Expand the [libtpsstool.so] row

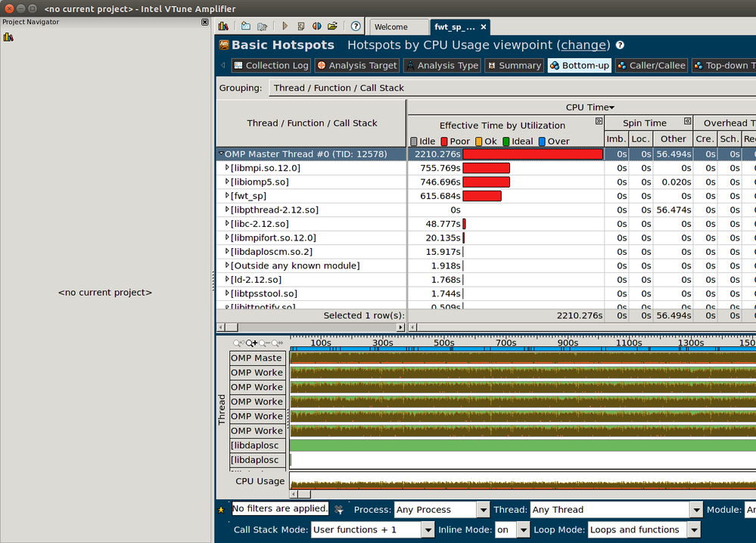[x=227, y=293]
